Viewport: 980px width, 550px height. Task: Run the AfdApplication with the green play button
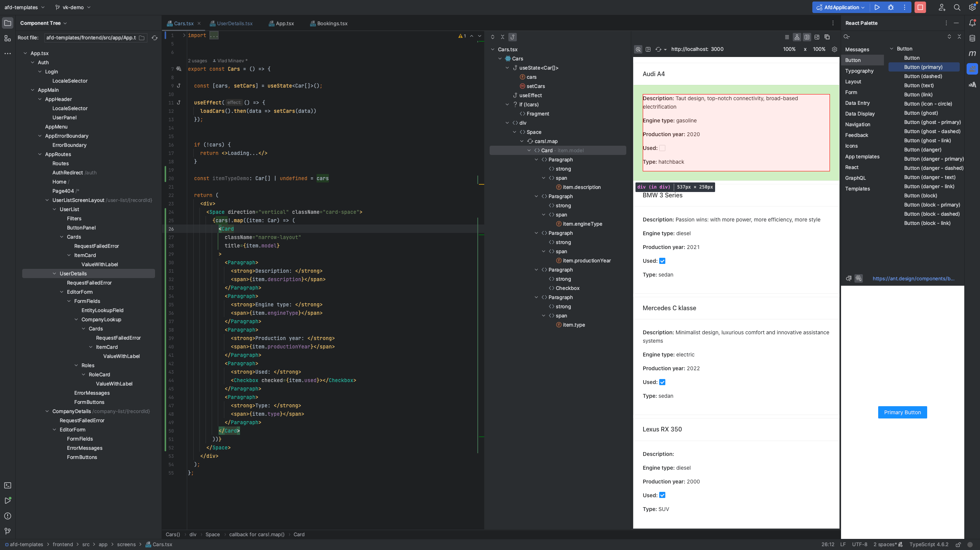[x=877, y=7]
